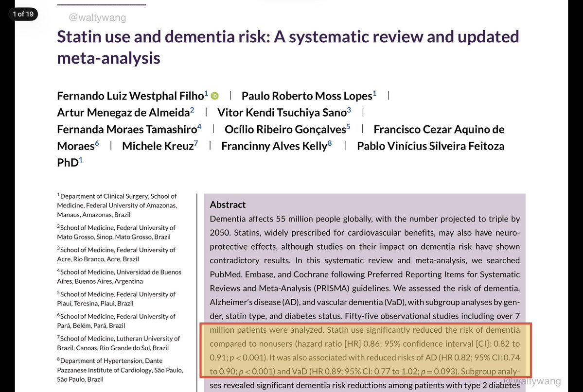Click author name 'Francinny Alves Kelly'
This screenshot has height=392, width=583.
[x=274, y=146]
